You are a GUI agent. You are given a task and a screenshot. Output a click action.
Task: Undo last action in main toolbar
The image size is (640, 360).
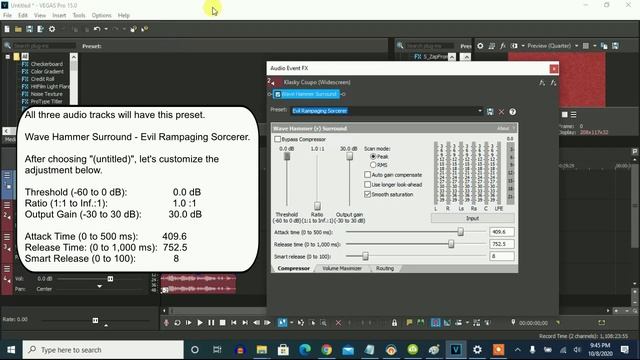pyautogui.click(x=97, y=29)
